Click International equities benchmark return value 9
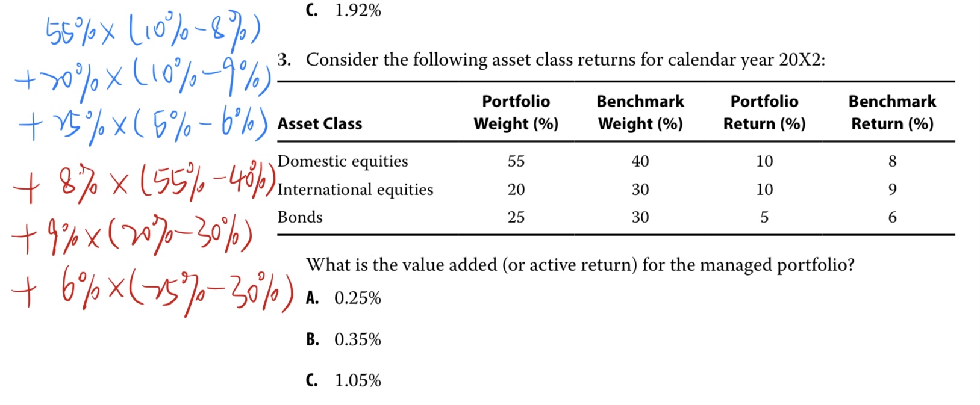The width and height of the screenshot is (980, 405). coord(892,190)
